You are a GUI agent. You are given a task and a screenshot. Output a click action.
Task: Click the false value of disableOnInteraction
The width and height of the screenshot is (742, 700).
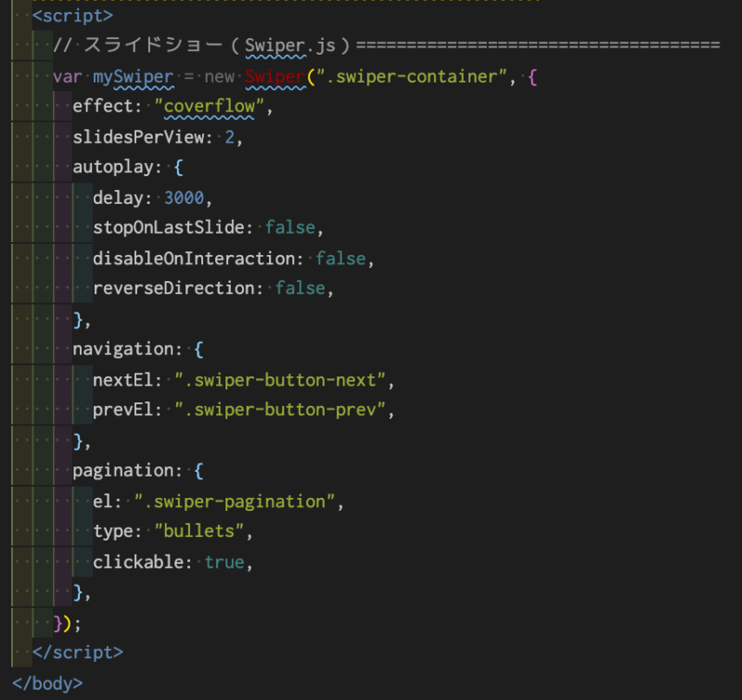tap(340, 259)
